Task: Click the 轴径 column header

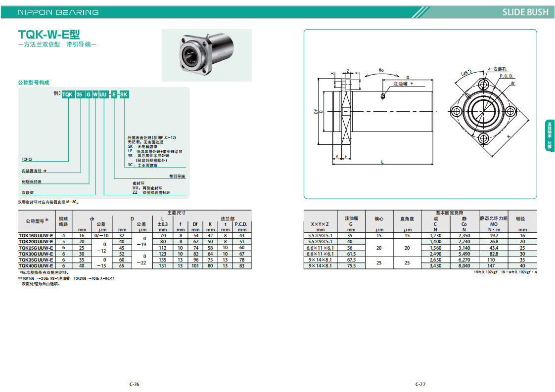Action: pos(520,218)
